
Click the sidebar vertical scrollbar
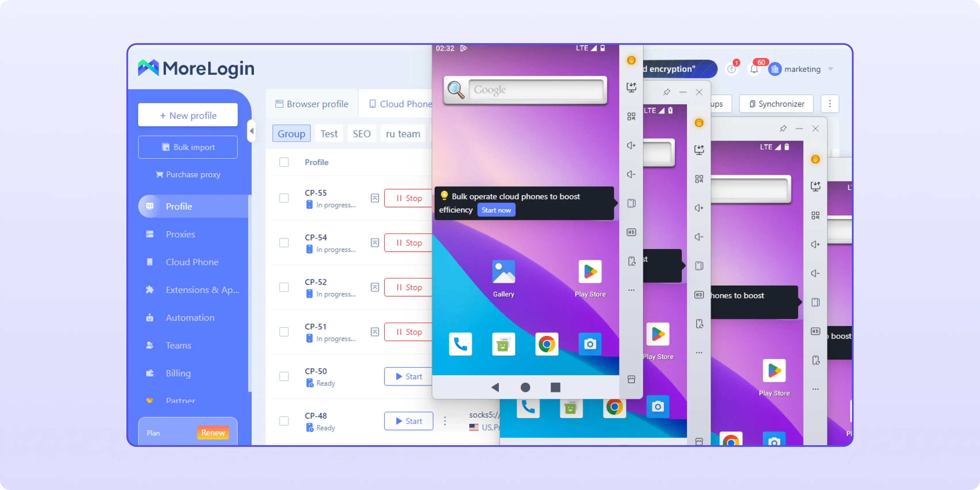tap(250, 293)
